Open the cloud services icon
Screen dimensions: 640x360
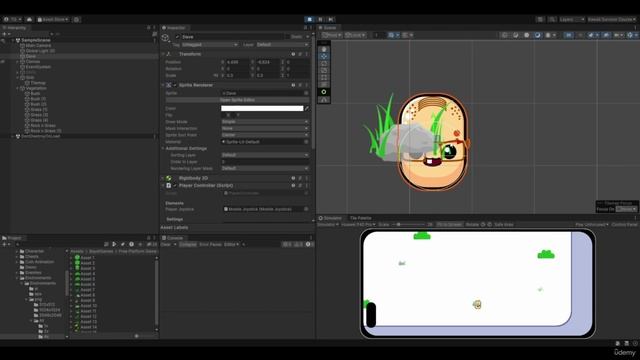click(x=29, y=19)
